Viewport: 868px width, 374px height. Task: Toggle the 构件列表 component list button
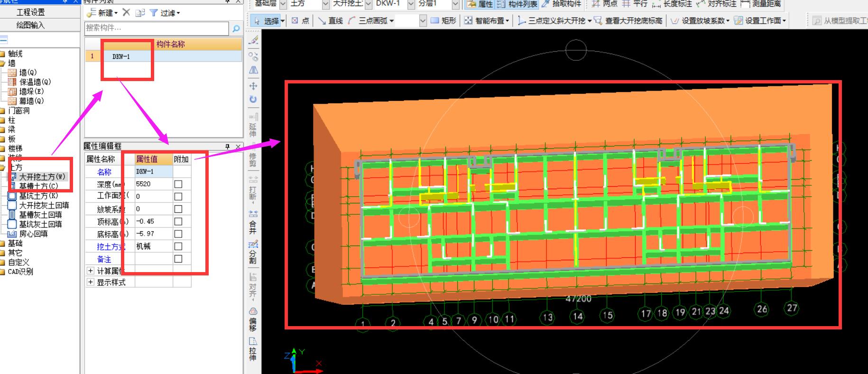point(517,4)
